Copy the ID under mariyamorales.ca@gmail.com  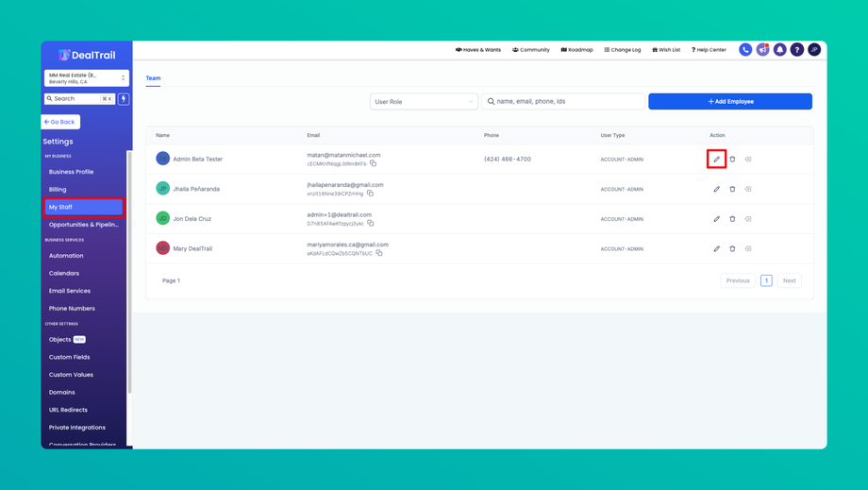click(x=379, y=254)
